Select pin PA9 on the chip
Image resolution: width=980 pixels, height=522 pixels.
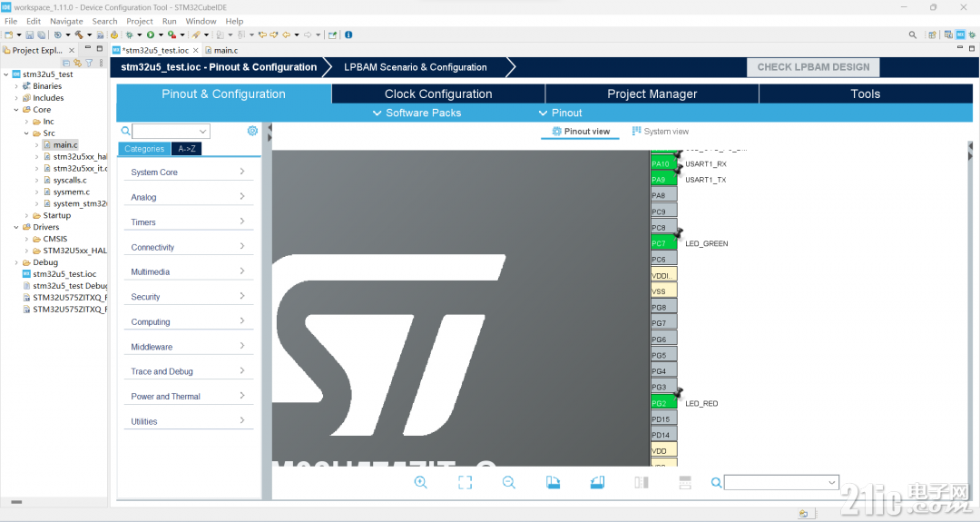[663, 180]
